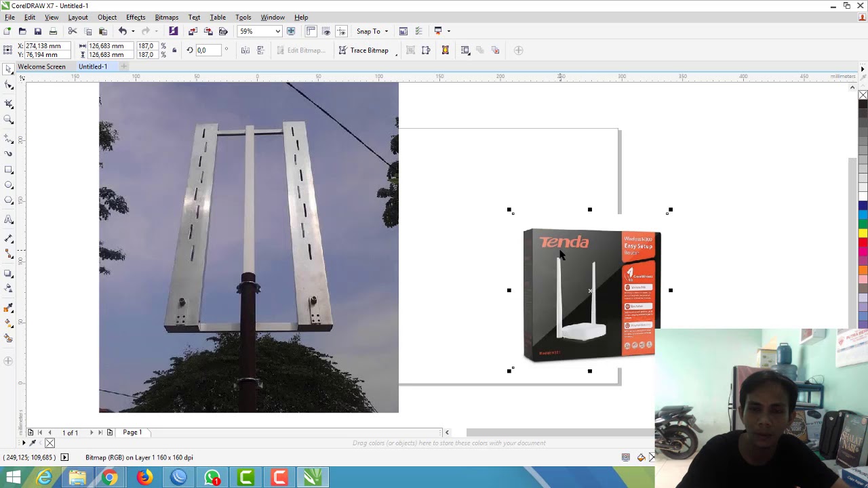Viewport: 868px width, 488px height.
Task: Select the Text tool in the toolbox
Action: click(9, 220)
